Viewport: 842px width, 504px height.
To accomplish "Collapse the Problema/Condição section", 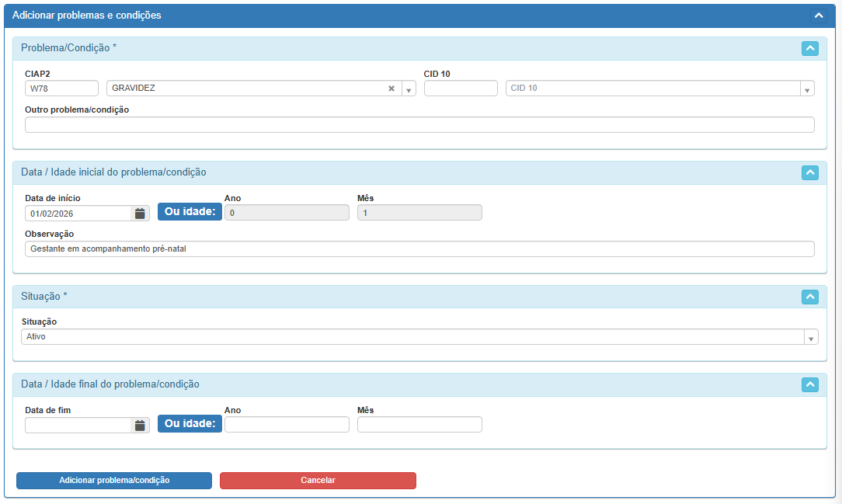I will (x=809, y=48).
